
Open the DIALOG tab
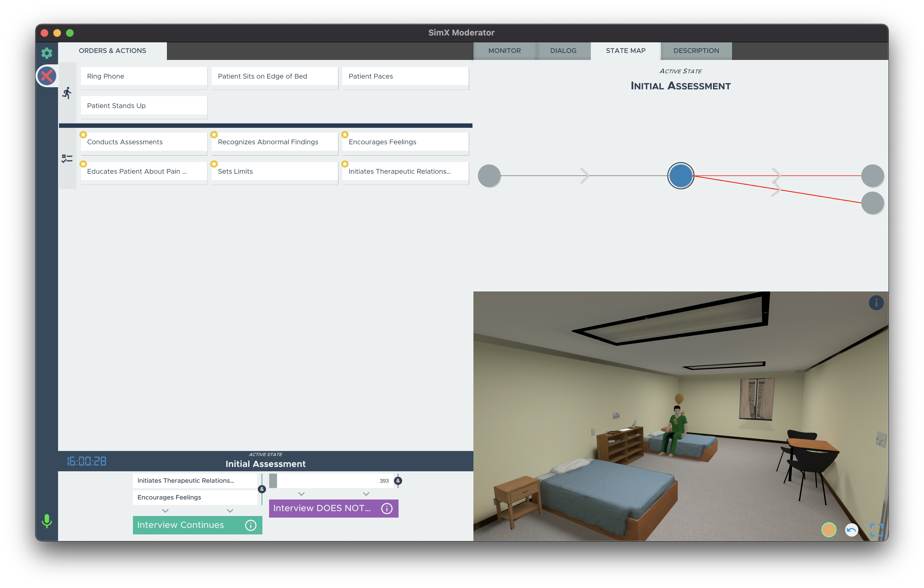(x=563, y=51)
